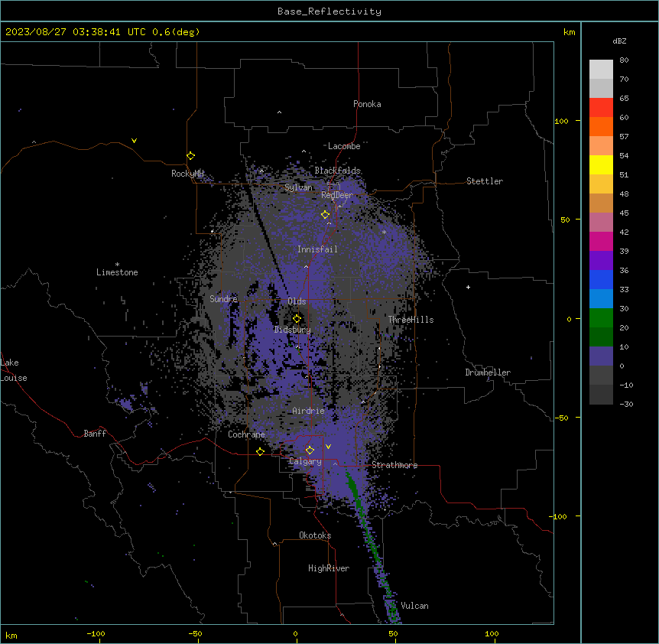
Task: Click the 36 dBZ blue color swatch
Action: click(601, 279)
